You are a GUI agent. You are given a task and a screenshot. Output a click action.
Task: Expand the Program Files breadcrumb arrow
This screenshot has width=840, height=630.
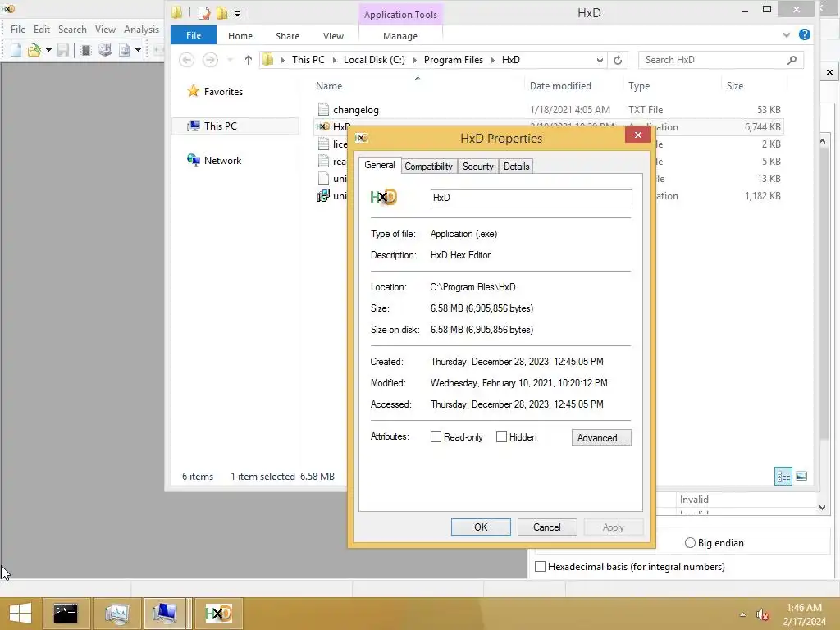(493, 60)
